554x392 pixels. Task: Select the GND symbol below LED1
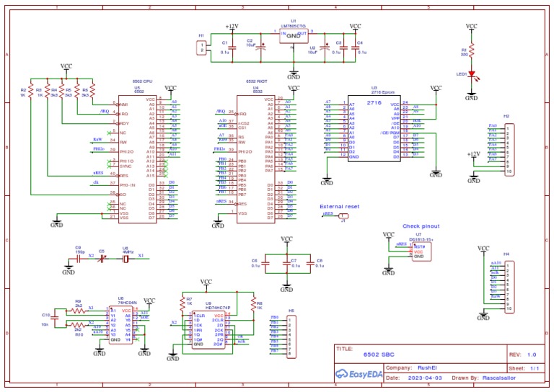(471, 97)
